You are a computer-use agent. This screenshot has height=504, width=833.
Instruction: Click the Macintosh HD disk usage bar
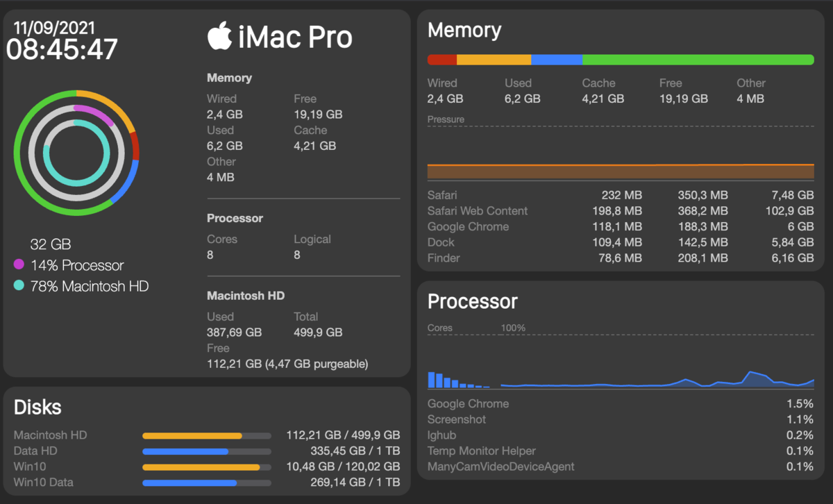207,436
